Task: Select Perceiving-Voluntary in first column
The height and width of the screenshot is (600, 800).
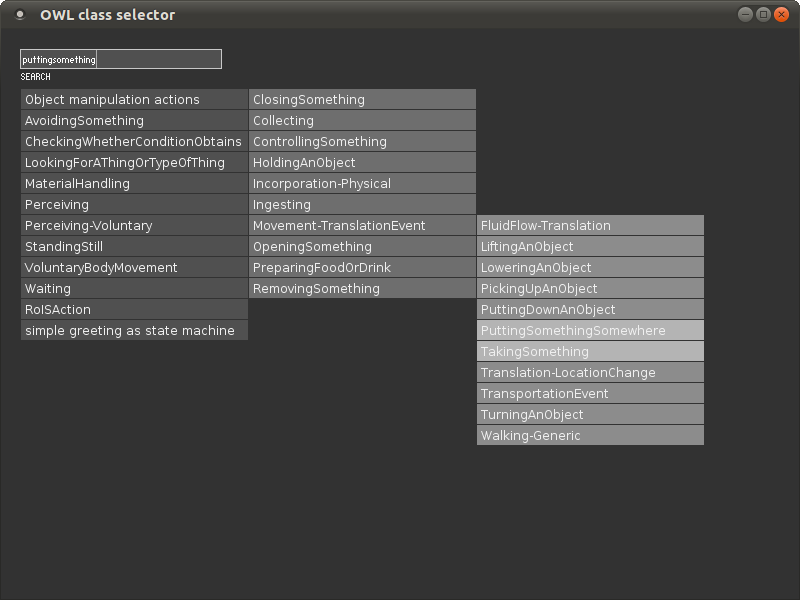Action: (x=134, y=225)
